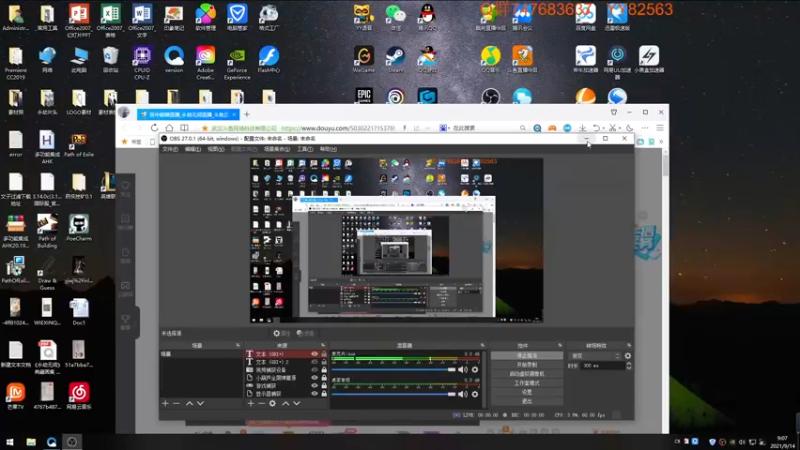Open OBS 工具 menu

coord(305,149)
